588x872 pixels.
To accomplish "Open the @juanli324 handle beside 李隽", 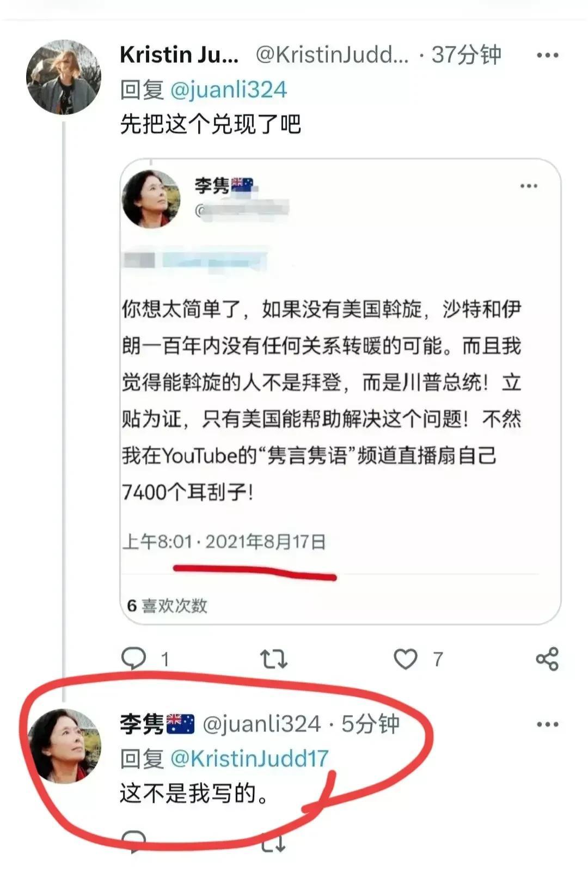I will coord(262,724).
